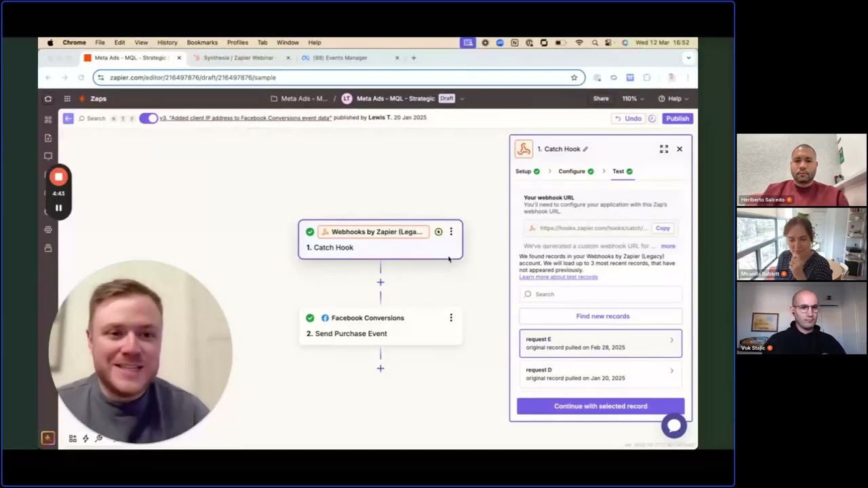Click Continue with selected record

click(601, 407)
